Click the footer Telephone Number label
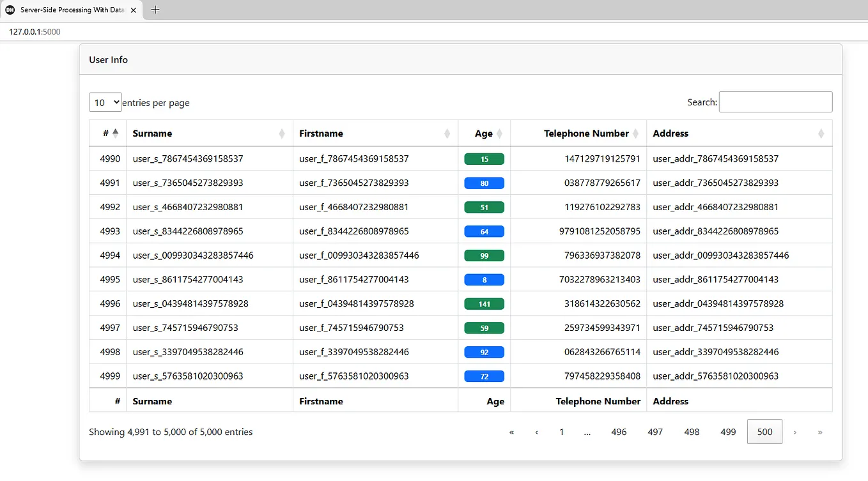868x481 pixels. point(598,401)
